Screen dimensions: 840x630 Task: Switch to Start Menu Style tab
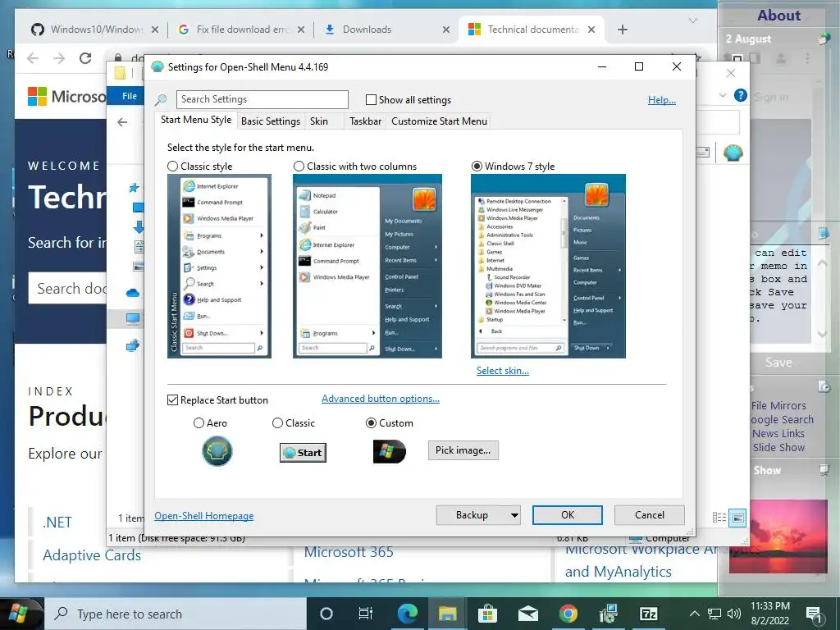pos(196,120)
